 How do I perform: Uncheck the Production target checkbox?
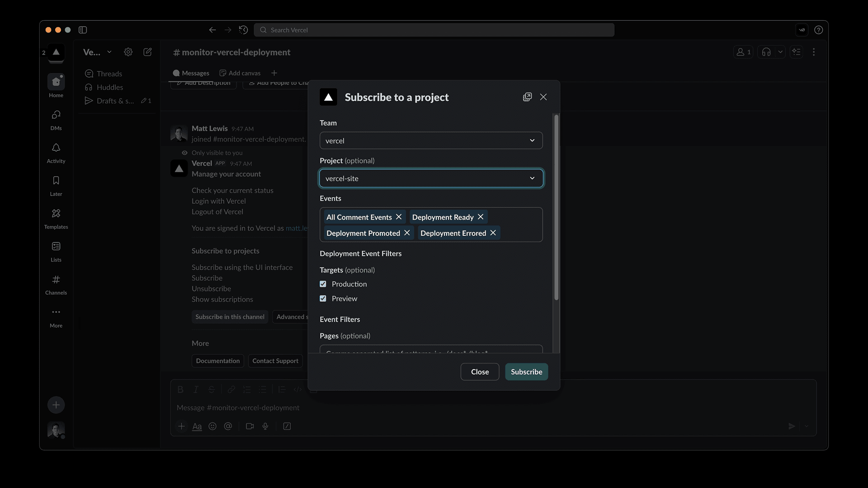coord(323,284)
